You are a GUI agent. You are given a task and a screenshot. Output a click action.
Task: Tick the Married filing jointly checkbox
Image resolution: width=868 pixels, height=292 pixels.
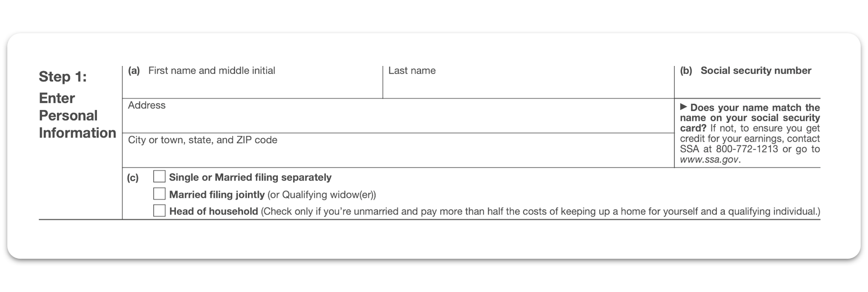(160, 194)
